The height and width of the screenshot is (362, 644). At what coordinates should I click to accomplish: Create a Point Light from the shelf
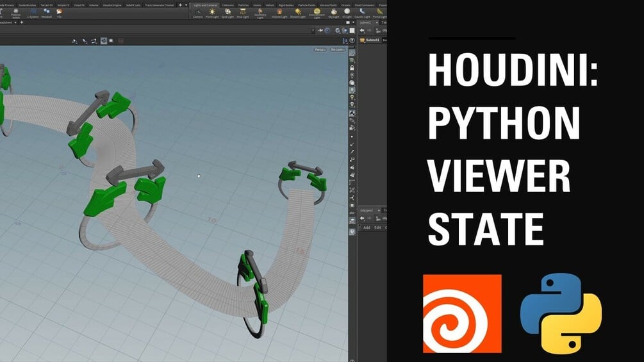click(x=212, y=13)
